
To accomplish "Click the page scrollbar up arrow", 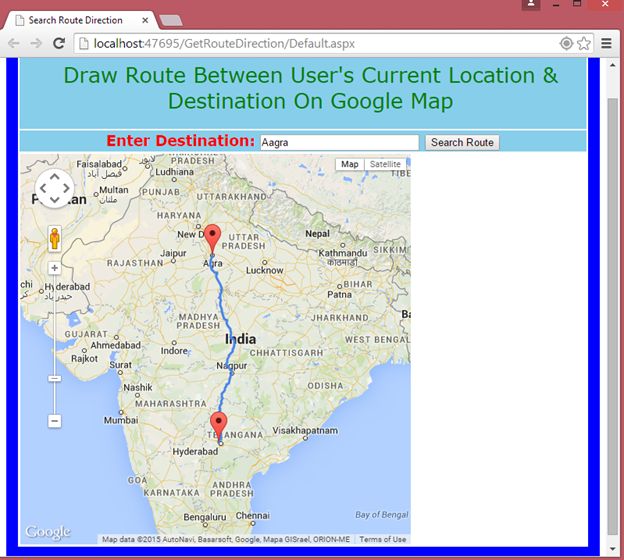I will 613,65.
